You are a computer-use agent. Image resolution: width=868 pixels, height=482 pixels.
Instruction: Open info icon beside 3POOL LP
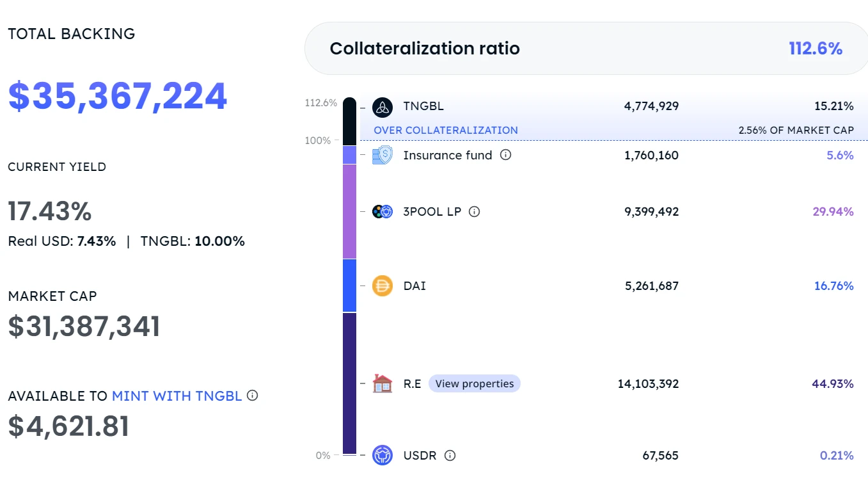(474, 211)
